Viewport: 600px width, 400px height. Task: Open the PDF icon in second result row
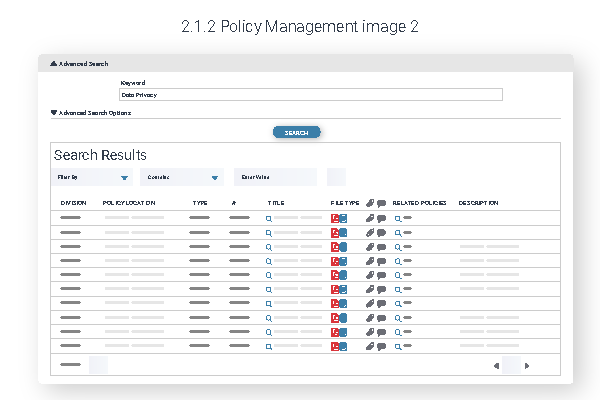pyautogui.click(x=335, y=233)
